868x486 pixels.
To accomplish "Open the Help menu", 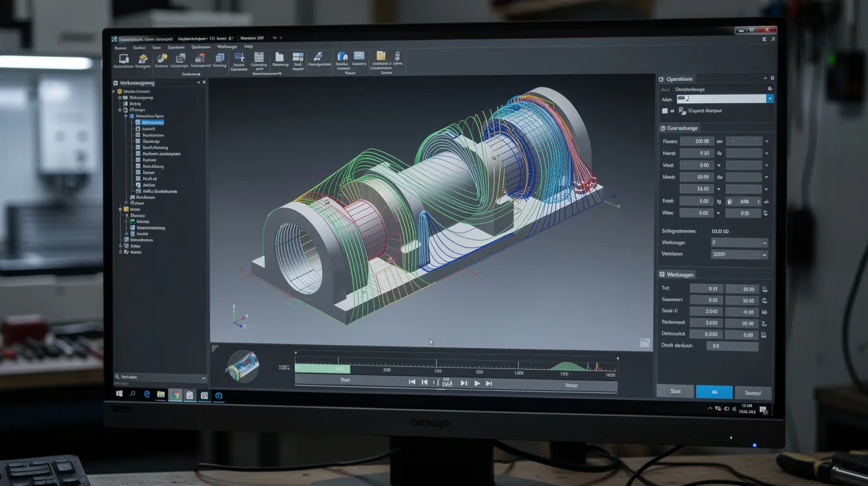I will click(x=249, y=47).
